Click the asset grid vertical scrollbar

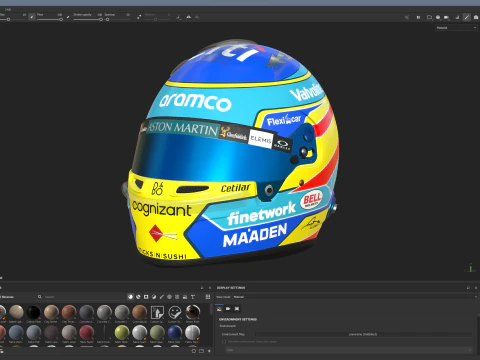tap(211, 309)
